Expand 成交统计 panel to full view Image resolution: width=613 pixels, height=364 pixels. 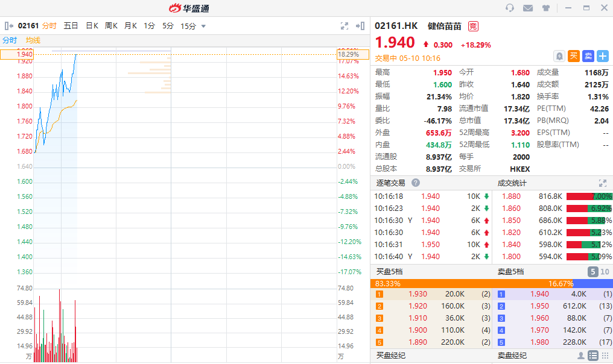[x=602, y=183]
